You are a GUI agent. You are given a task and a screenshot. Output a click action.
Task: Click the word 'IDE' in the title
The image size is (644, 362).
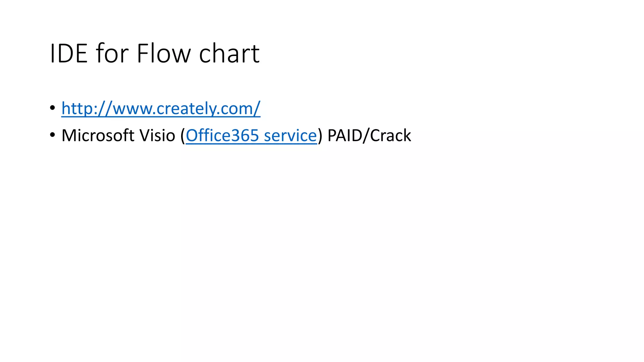tap(69, 53)
